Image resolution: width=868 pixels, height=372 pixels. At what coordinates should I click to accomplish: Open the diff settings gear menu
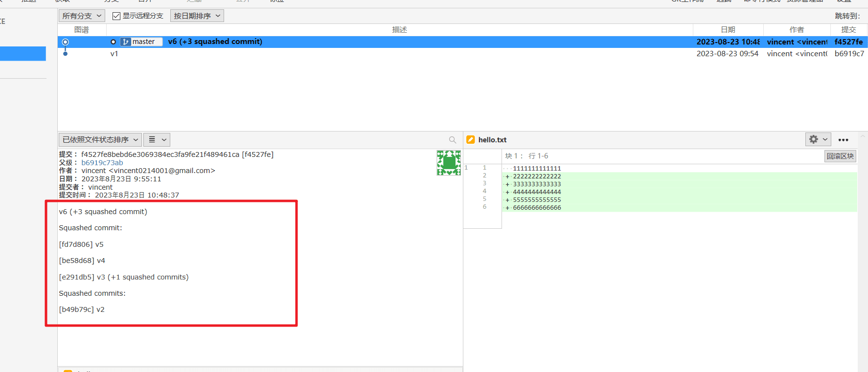pos(818,140)
